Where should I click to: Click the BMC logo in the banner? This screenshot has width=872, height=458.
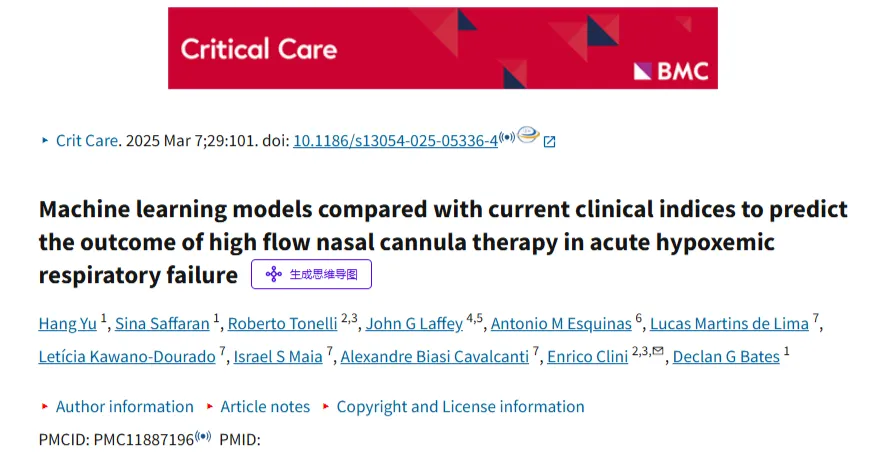(671, 71)
